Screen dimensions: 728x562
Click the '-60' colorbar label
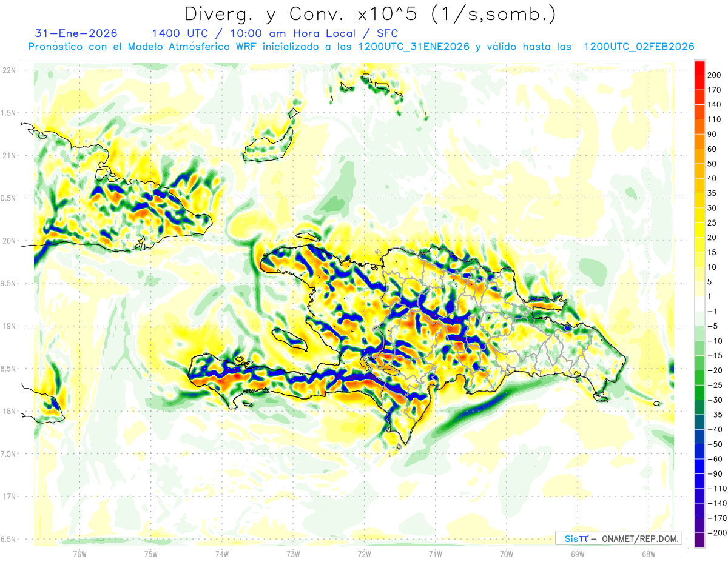pos(716,458)
